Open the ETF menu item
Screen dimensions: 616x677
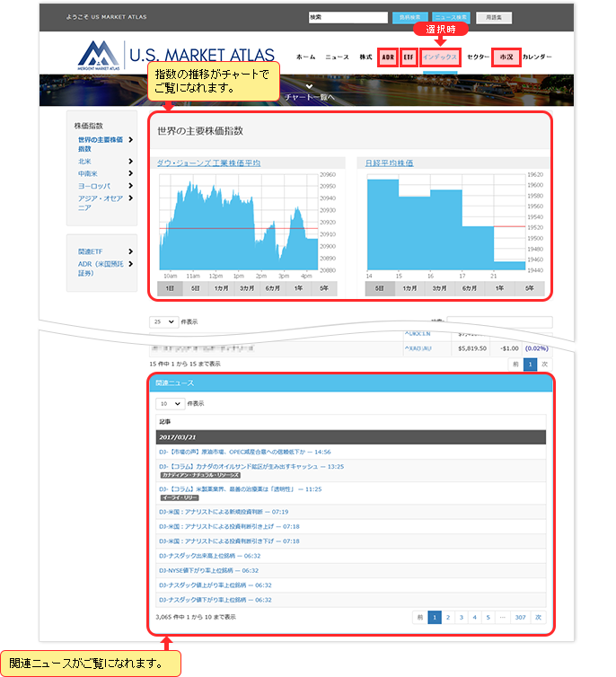(409, 57)
